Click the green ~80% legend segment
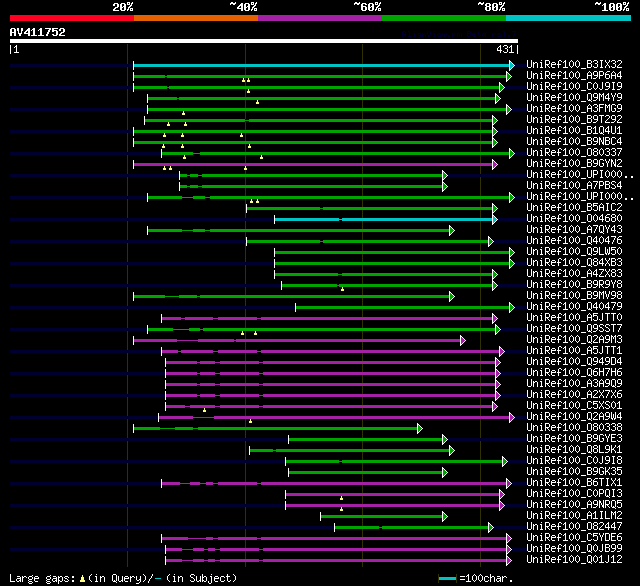Image resolution: width=640 pixels, height=586 pixels. click(444, 18)
